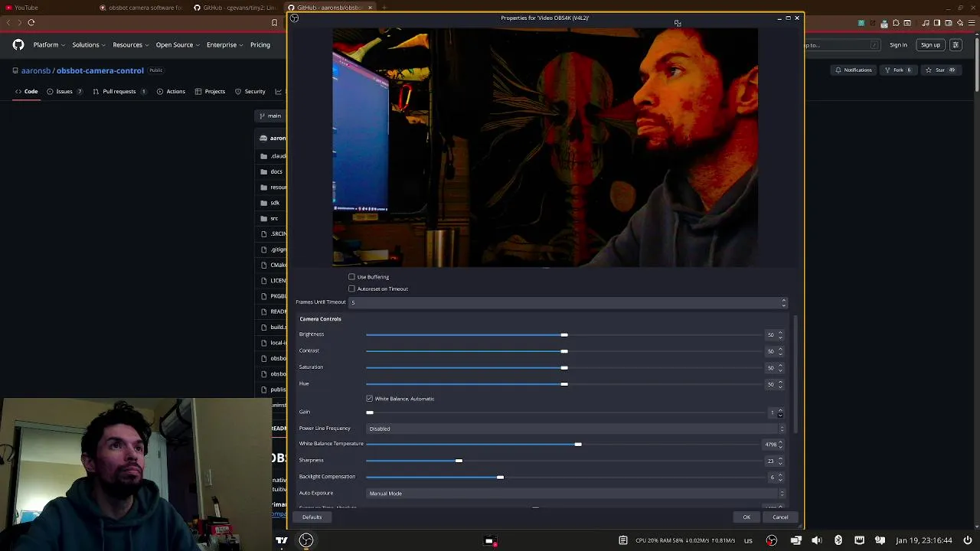Click the red recording app taskbar icon
980x551 pixels.
coord(490,541)
